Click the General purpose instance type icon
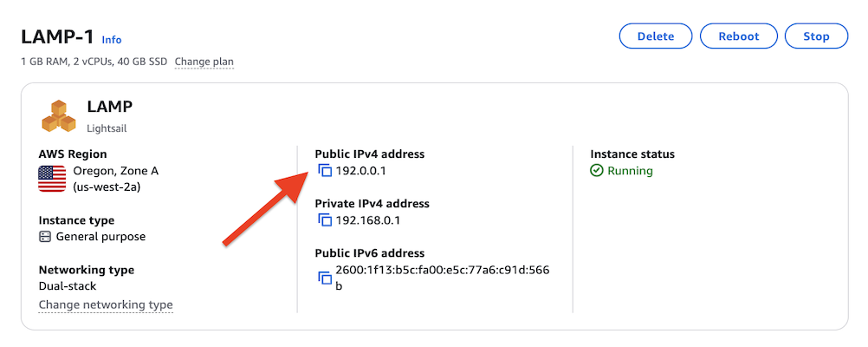This screenshot has width=868, height=347. [45, 237]
